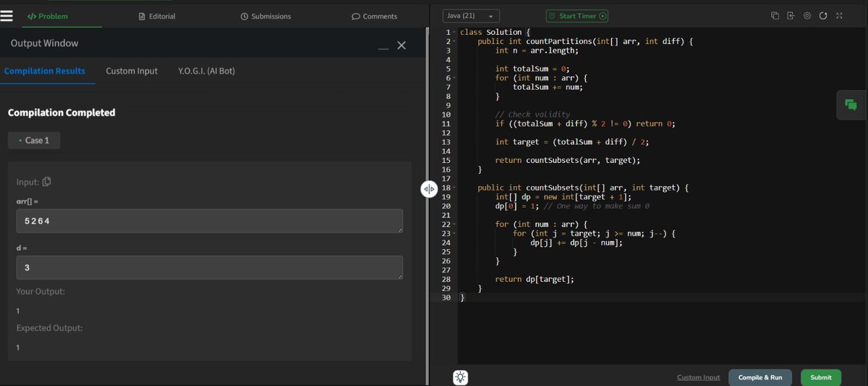Open the green chat bubble widget
This screenshot has width=868, height=386.
click(x=851, y=105)
